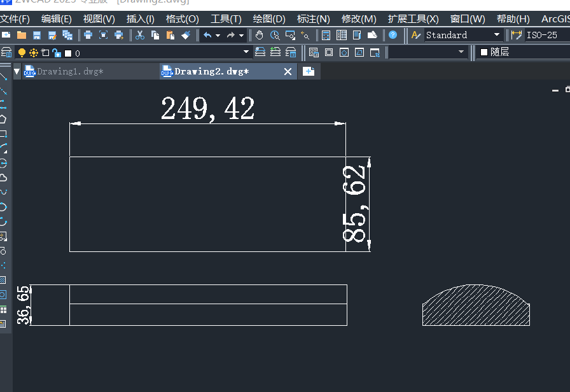Save the drawing with the floppy icon

(37, 35)
